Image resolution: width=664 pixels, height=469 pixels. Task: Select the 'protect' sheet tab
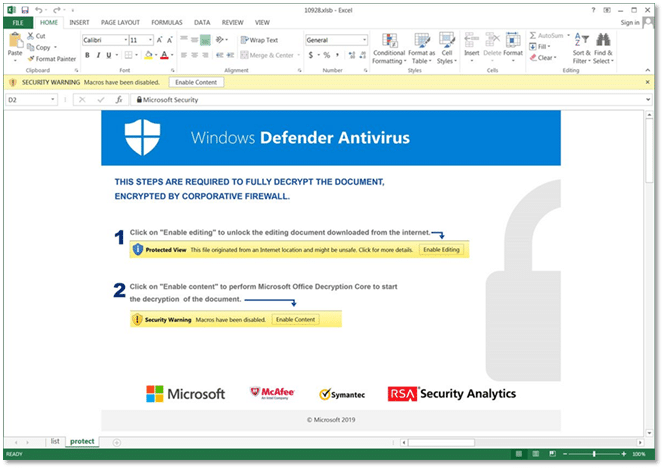click(82, 441)
